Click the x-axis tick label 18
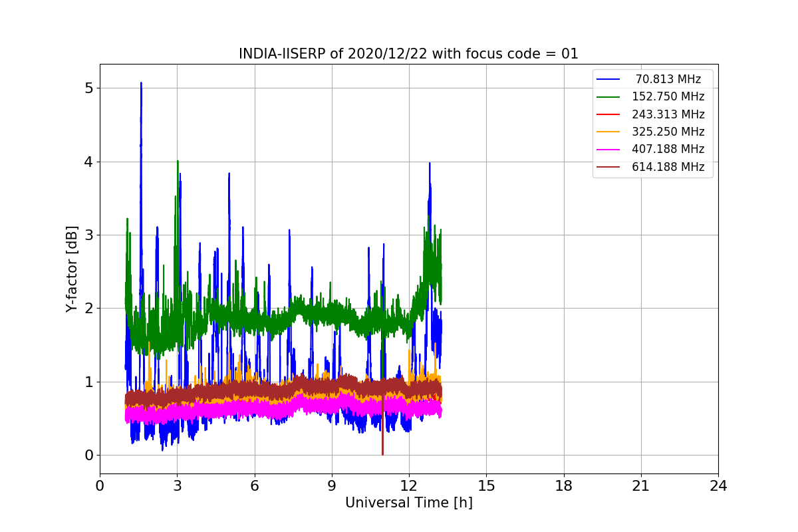This screenshot has height=532, width=798. tap(564, 486)
